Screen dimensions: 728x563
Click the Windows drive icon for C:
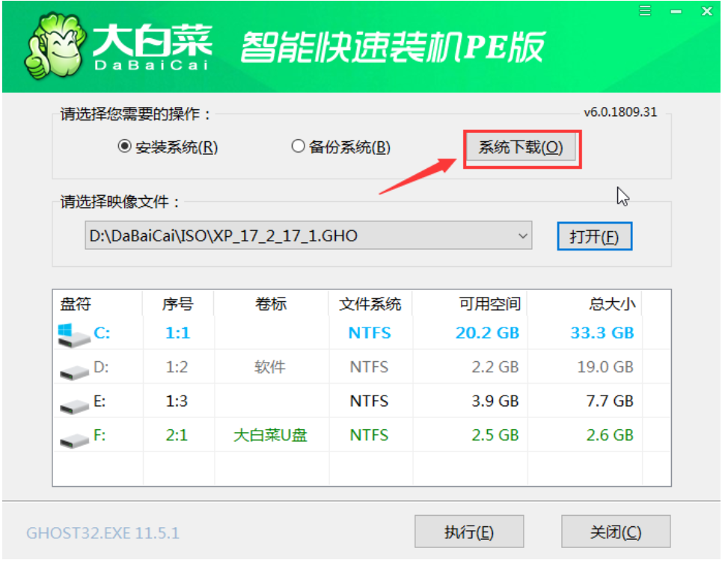(x=74, y=335)
